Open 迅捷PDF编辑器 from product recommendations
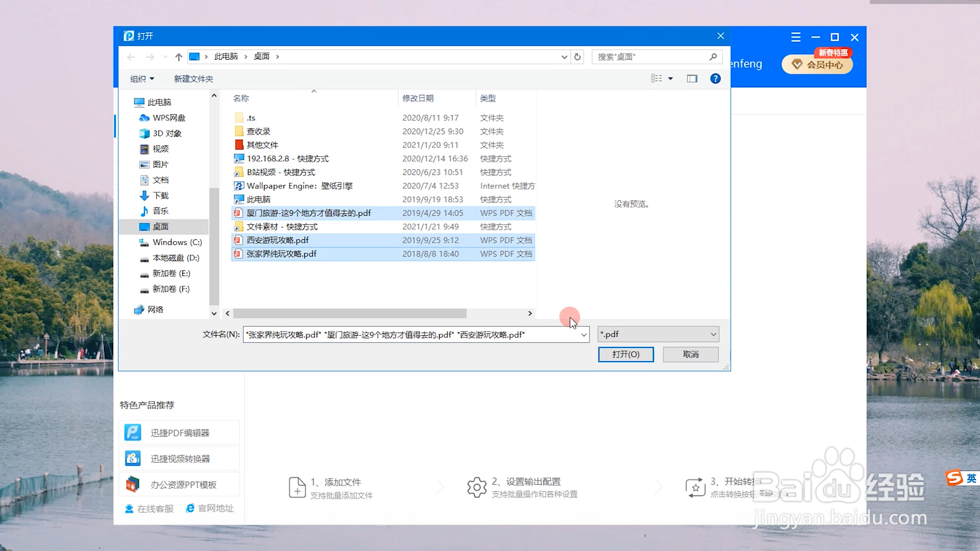Image resolution: width=980 pixels, height=551 pixels. (x=133, y=432)
